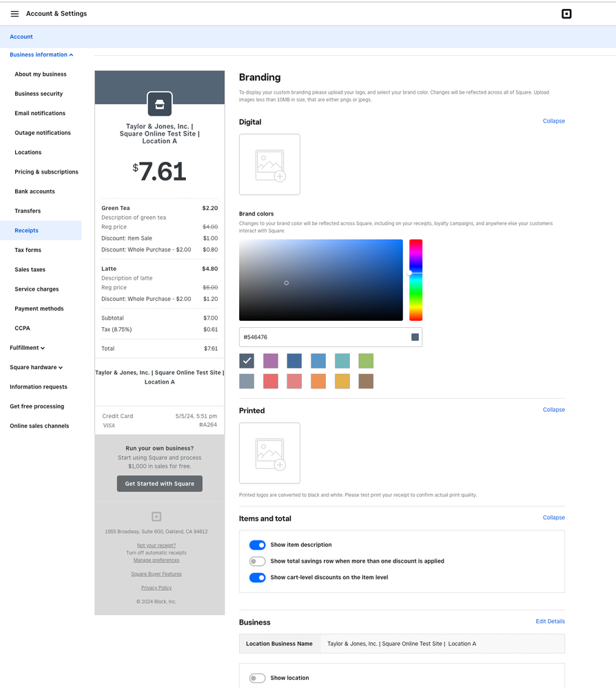Switch to the Tax forms section

point(28,249)
